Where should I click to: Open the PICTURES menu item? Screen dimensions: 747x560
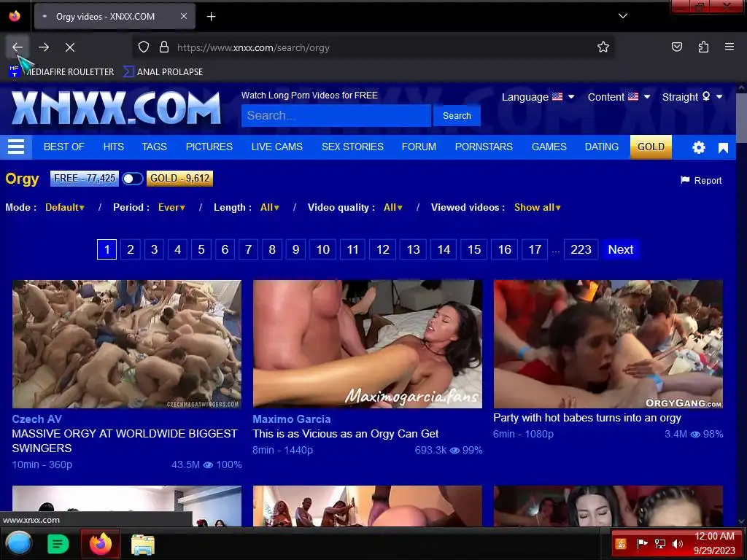click(209, 147)
